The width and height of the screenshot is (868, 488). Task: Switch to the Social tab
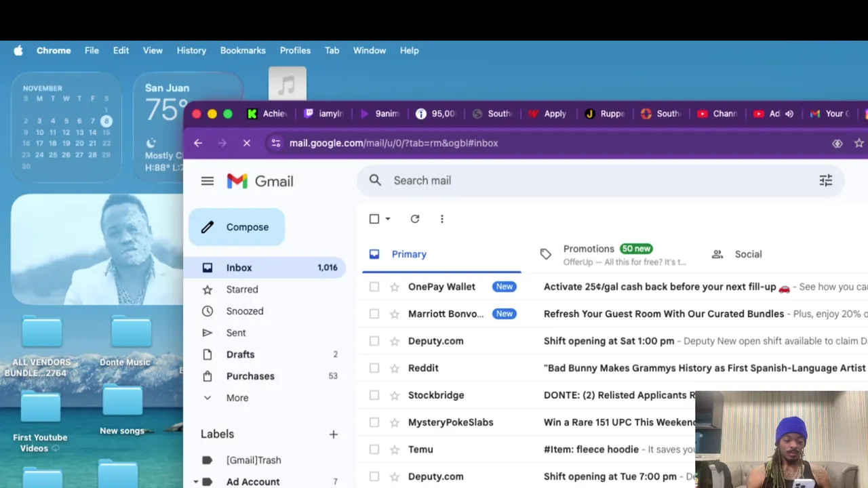738,254
